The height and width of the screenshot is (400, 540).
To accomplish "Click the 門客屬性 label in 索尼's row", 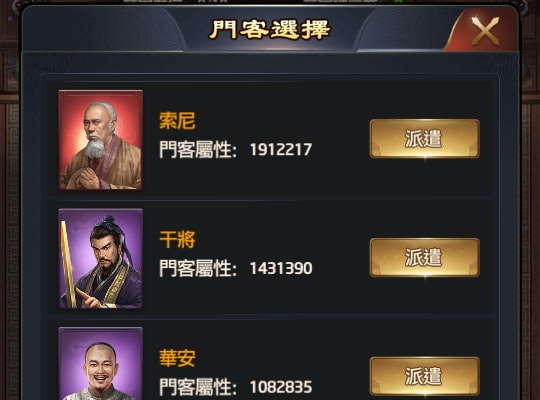I will tap(198, 150).
